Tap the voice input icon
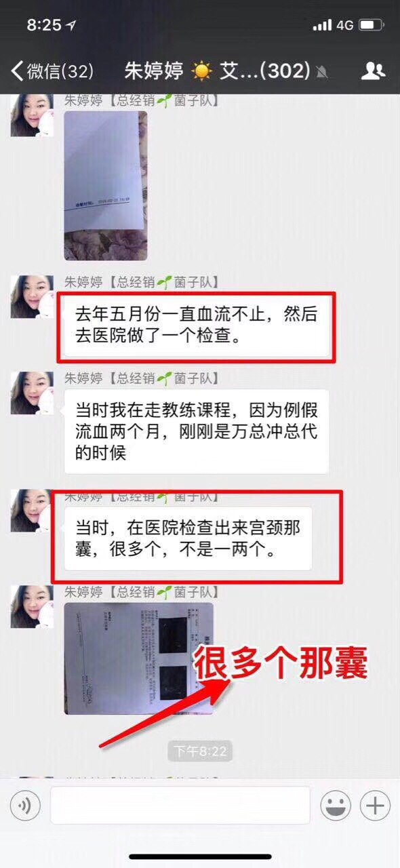 [25, 806]
